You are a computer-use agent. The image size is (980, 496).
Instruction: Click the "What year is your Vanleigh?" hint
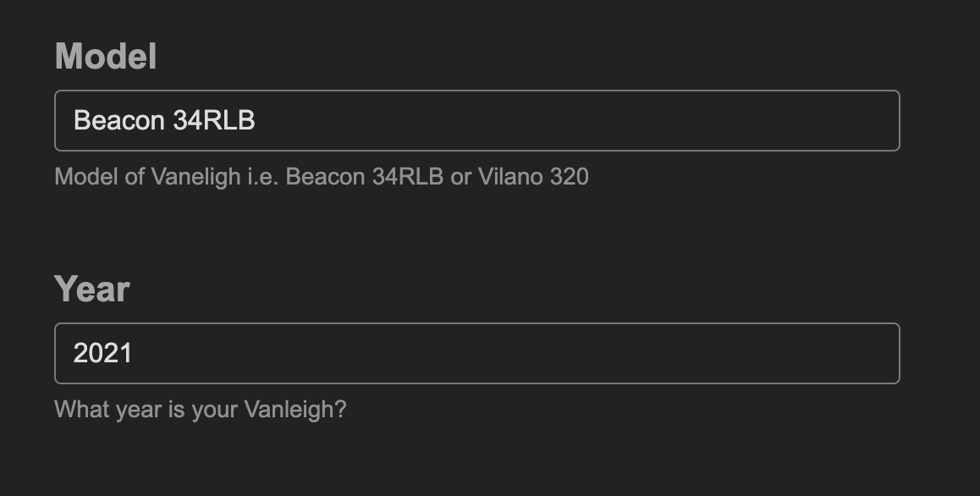(x=201, y=410)
